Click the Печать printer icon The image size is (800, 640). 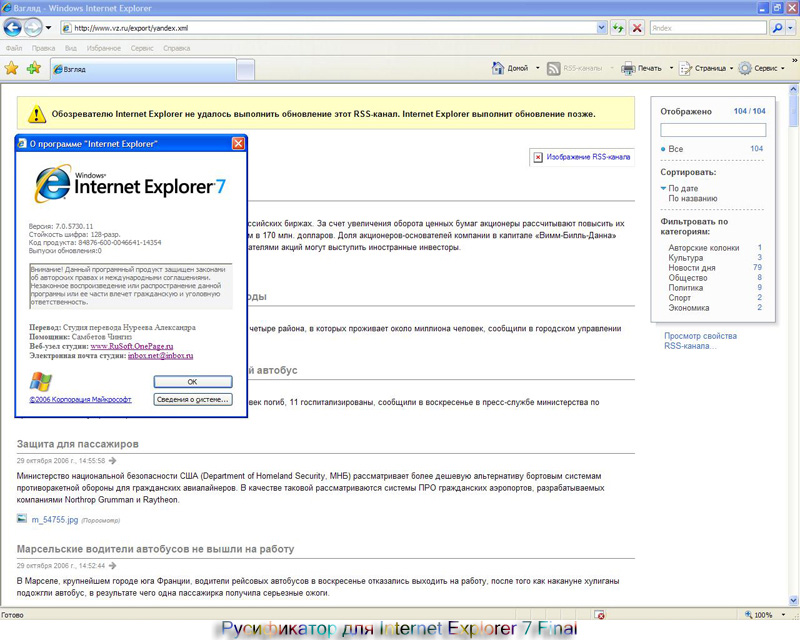point(628,68)
